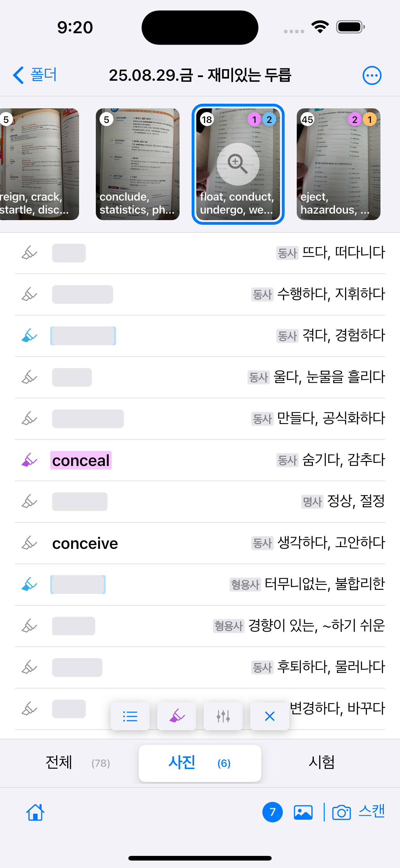Tap the home icon in bottom bar

coord(35,812)
